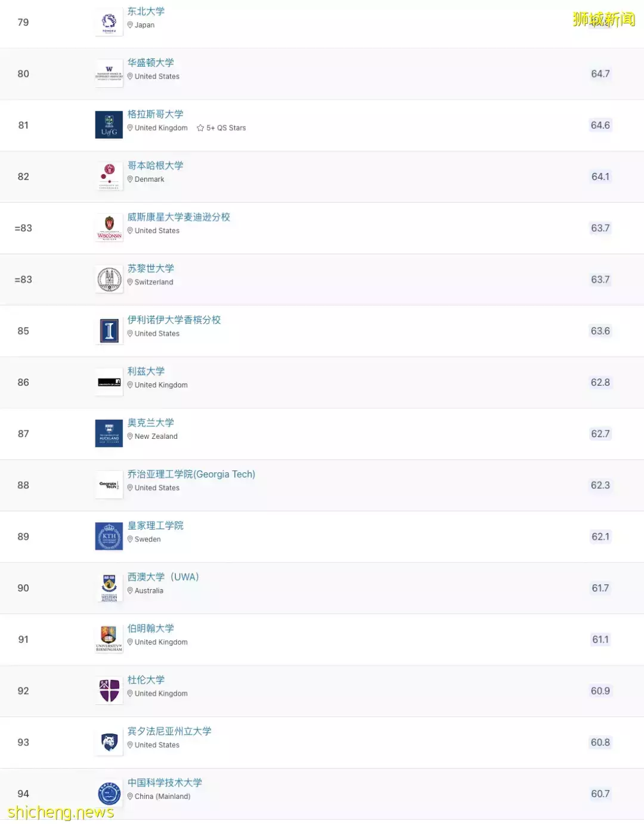644x824 pixels.
Task: Click the 利兹大学 name link
Action: [x=146, y=371]
